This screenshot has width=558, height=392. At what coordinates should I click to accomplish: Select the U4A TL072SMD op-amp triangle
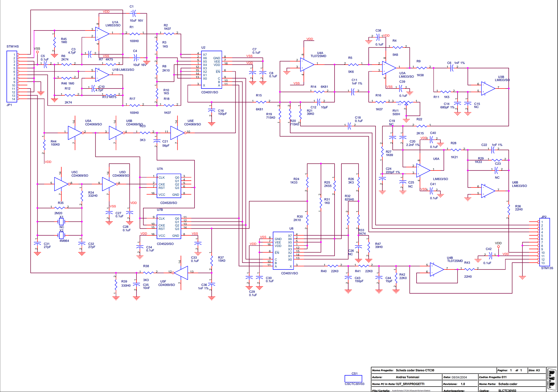307,65
